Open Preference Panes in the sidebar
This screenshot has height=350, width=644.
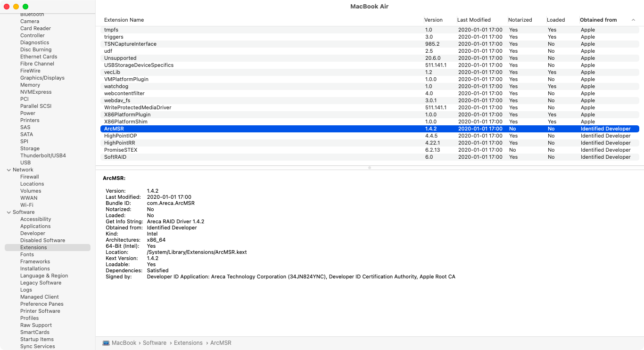(x=42, y=304)
